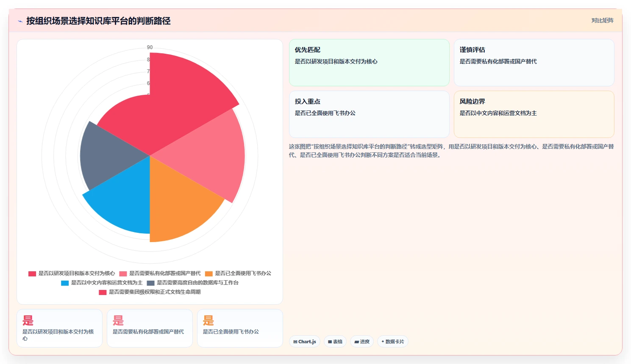Toggle blue legend swatch 是否以中文内容和运营文档为主
The image size is (631, 364).
pos(65,283)
